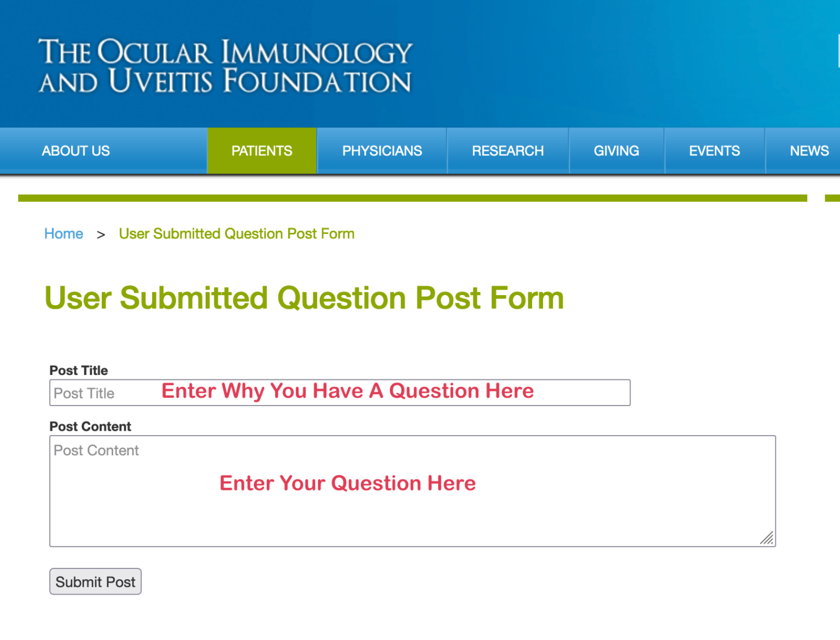The width and height of the screenshot is (840, 640).
Task: Open the Giving navigation item
Action: click(616, 151)
